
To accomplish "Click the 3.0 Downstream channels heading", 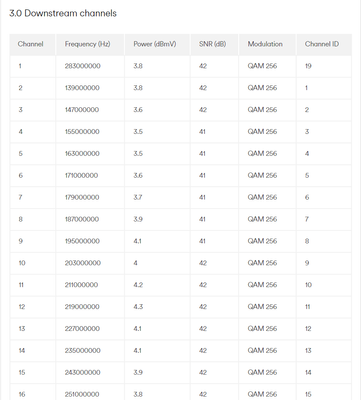I will click(x=63, y=13).
